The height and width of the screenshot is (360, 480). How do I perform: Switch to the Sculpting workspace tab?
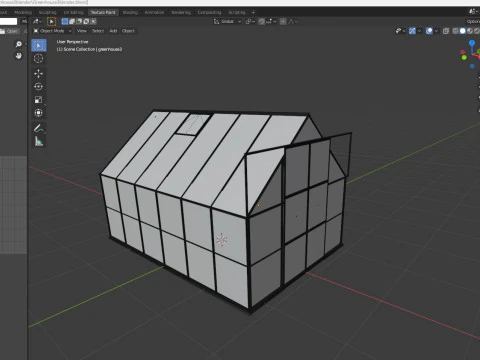(47, 12)
